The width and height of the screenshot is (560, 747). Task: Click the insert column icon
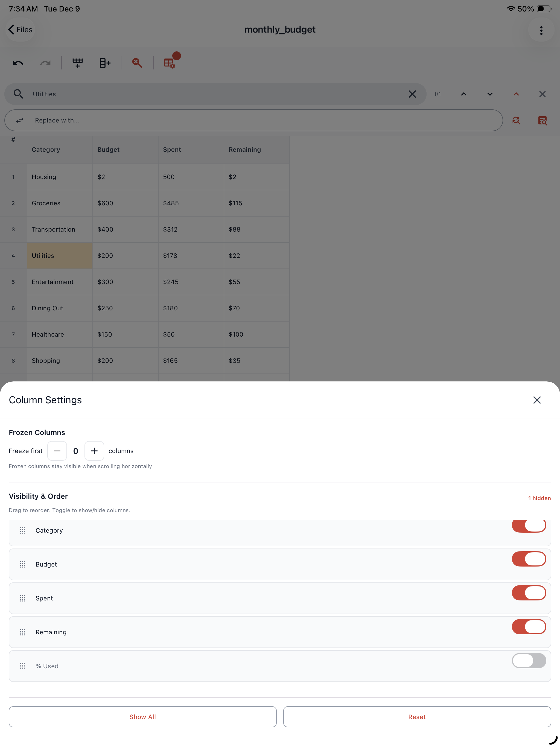[x=105, y=63]
